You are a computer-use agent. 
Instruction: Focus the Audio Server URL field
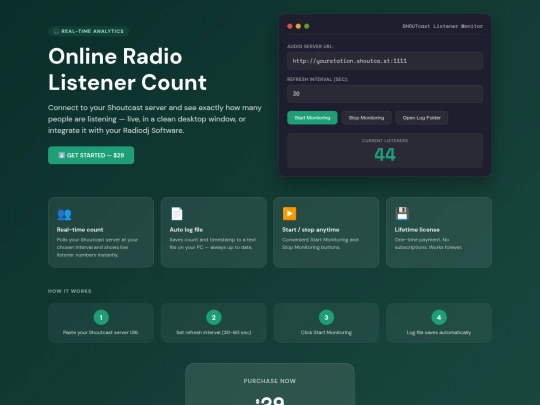tap(385, 61)
